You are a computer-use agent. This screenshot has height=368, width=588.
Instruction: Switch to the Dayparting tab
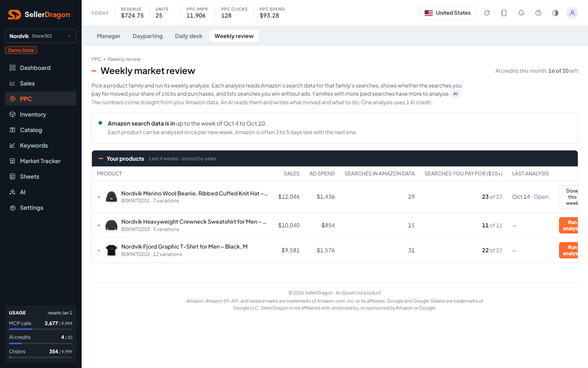(148, 36)
